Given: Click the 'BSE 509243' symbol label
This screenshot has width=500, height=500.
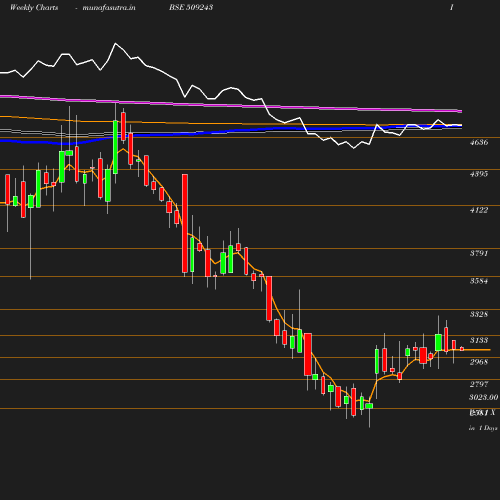Looking at the screenshot, I should [191, 7].
